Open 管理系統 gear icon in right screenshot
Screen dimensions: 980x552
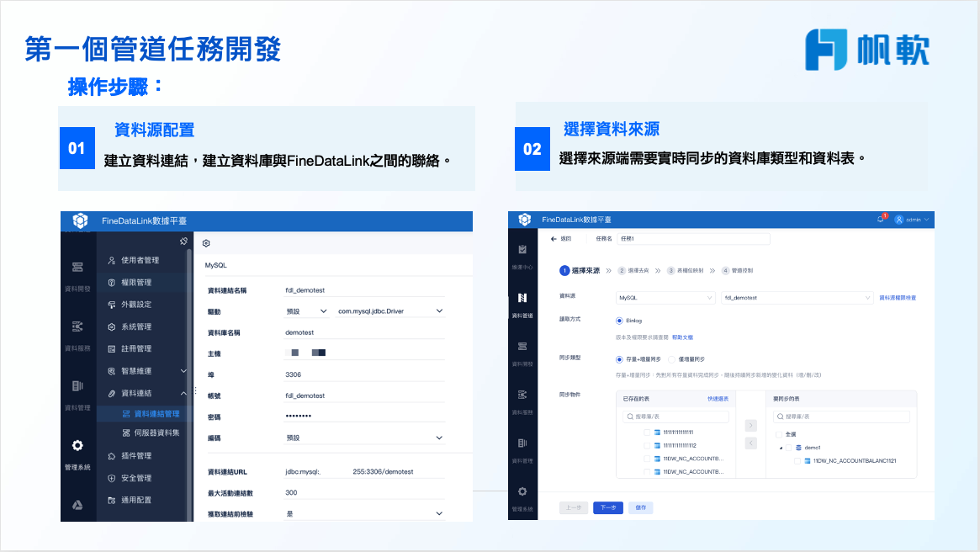pyautogui.click(x=522, y=491)
